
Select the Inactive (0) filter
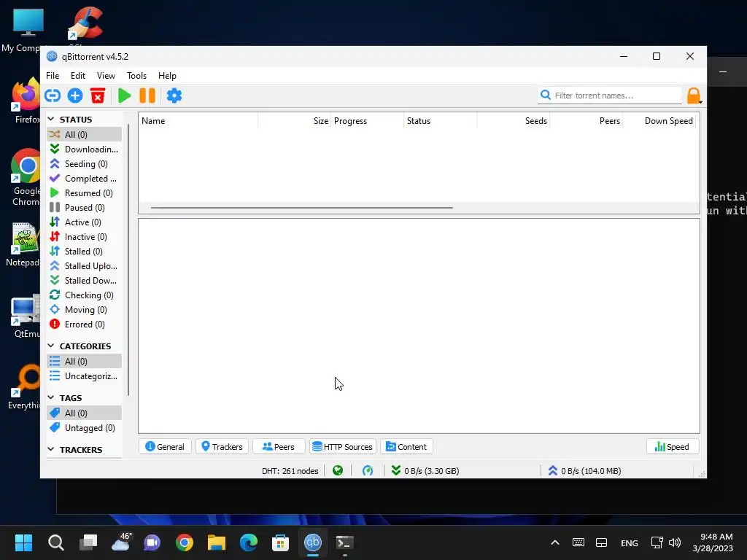[x=85, y=237]
